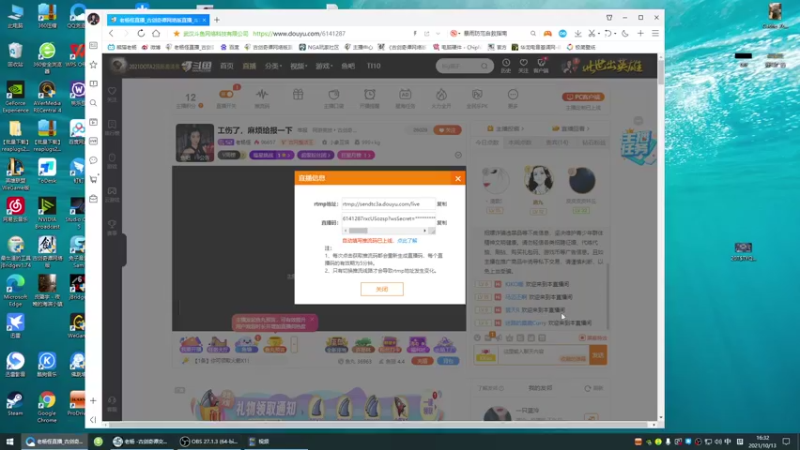
Task: Open the browser hamburger menu
Action: [656, 34]
